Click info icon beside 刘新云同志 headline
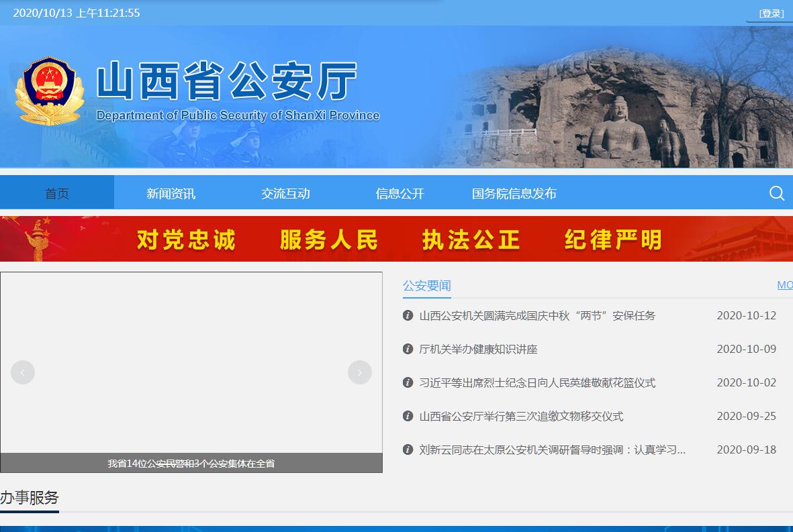This screenshot has height=532, width=793. click(x=408, y=449)
